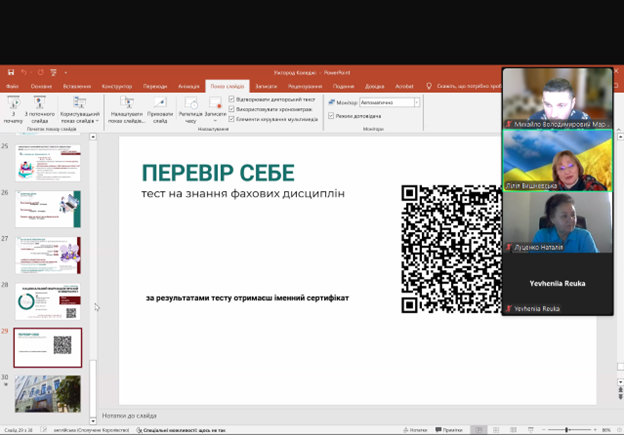Viewport: 624px width, 435px height.
Task: Switch to the Записати ribbon tab
Action: (x=266, y=86)
